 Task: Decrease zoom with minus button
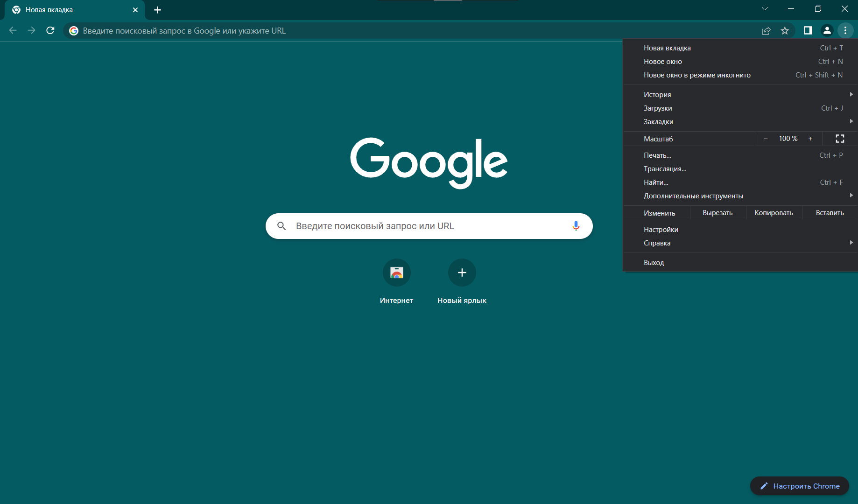766,139
